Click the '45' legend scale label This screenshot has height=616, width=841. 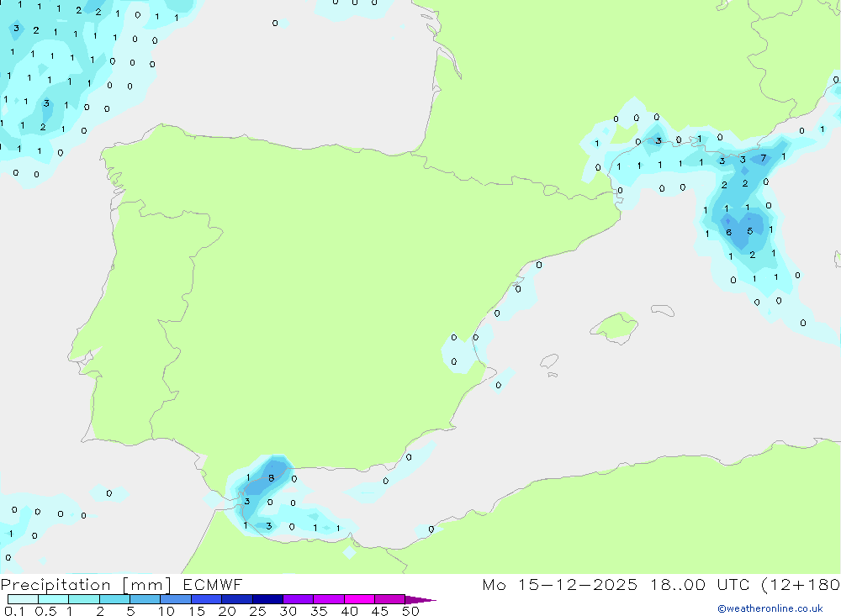click(x=380, y=611)
